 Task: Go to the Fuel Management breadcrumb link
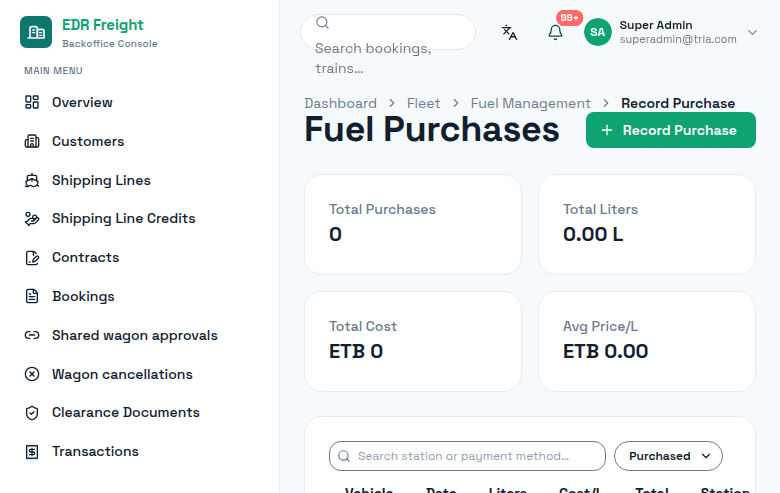click(530, 103)
